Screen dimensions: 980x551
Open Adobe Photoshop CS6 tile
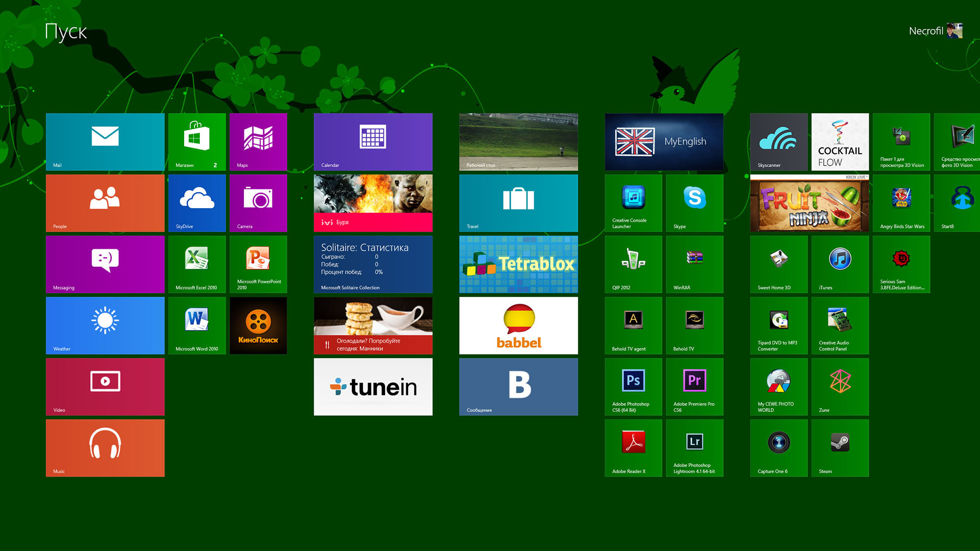[633, 386]
